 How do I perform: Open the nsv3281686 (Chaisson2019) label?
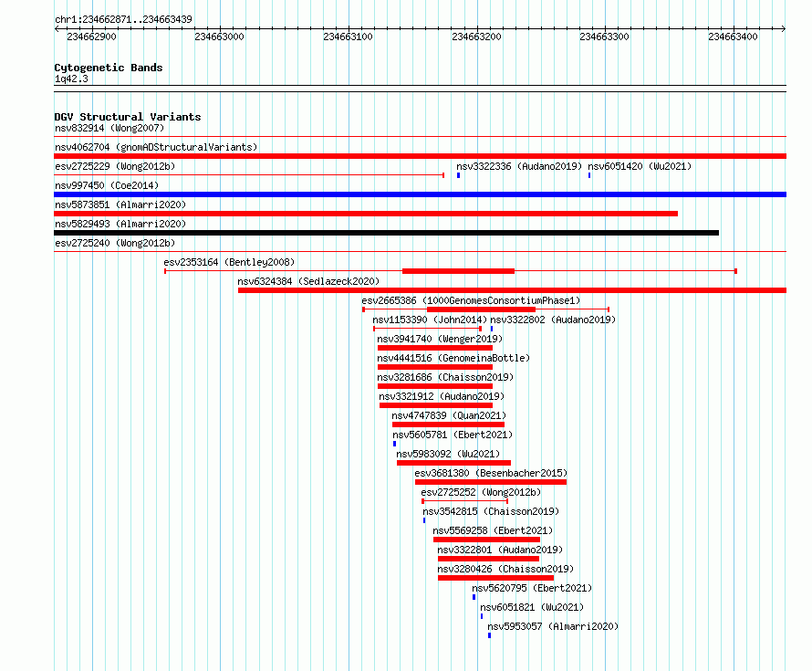tap(445, 377)
